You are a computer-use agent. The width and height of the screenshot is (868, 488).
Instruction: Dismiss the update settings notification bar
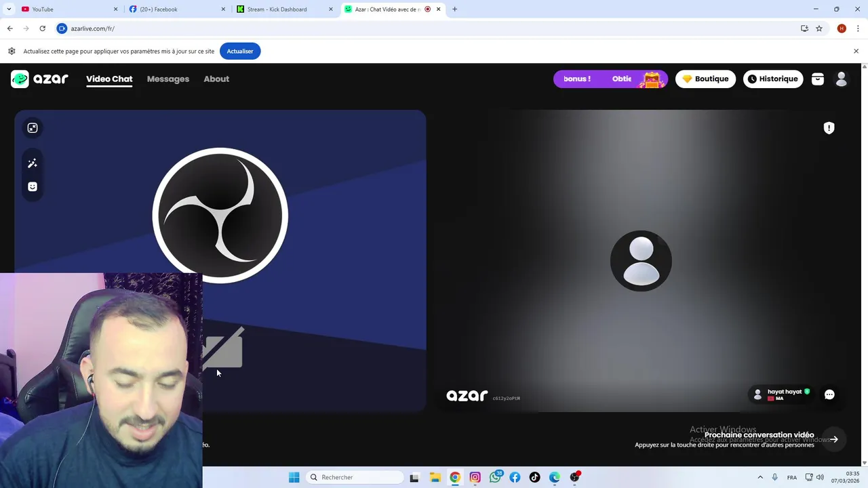tap(856, 52)
